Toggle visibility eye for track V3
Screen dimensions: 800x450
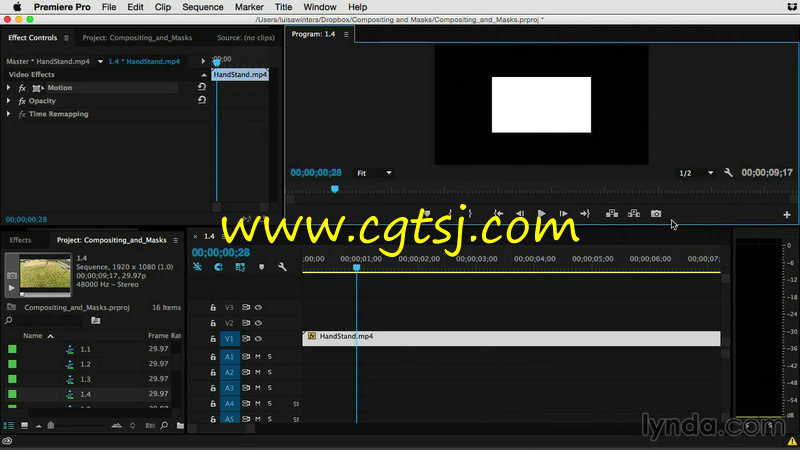(x=259, y=308)
